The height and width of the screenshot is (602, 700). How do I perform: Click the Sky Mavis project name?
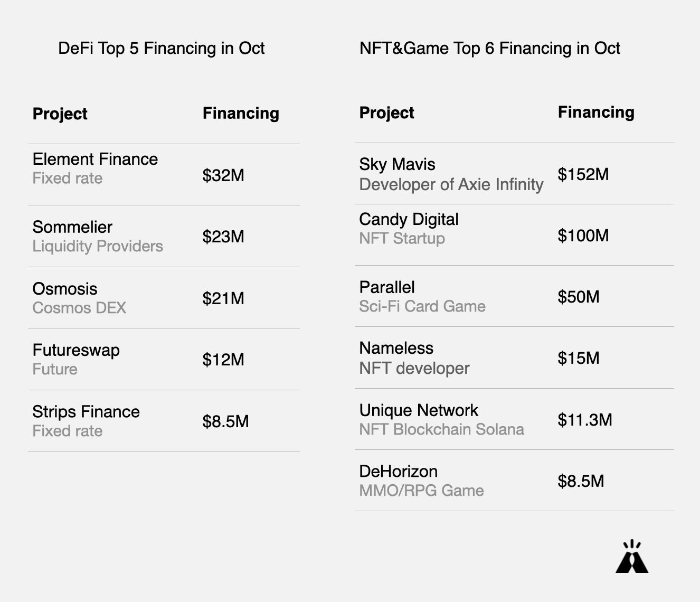point(397,164)
